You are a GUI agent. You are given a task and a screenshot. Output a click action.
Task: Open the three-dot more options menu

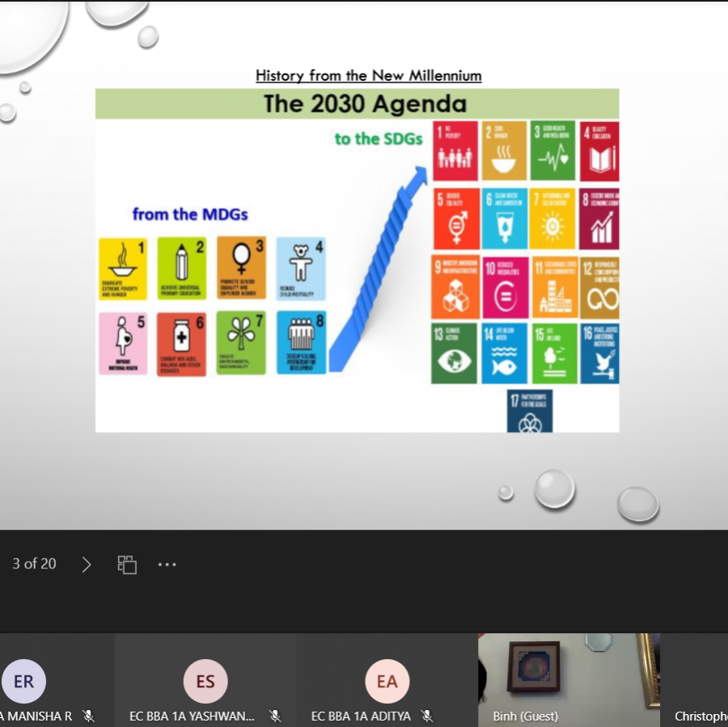point(167,564)
